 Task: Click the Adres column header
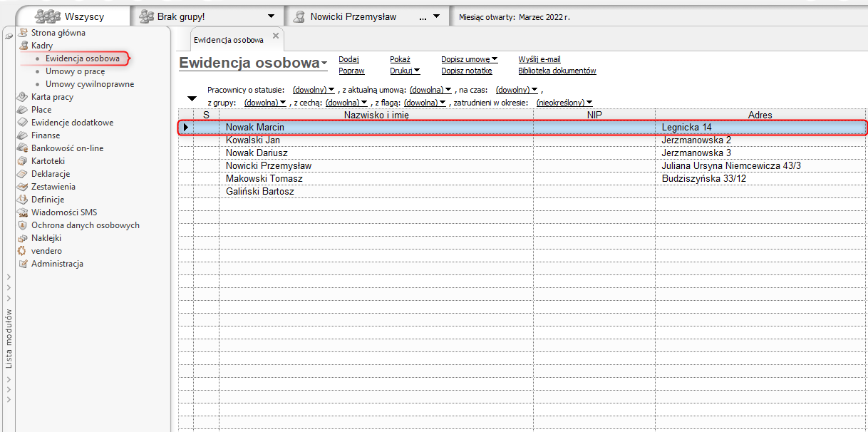click(760, 115)
